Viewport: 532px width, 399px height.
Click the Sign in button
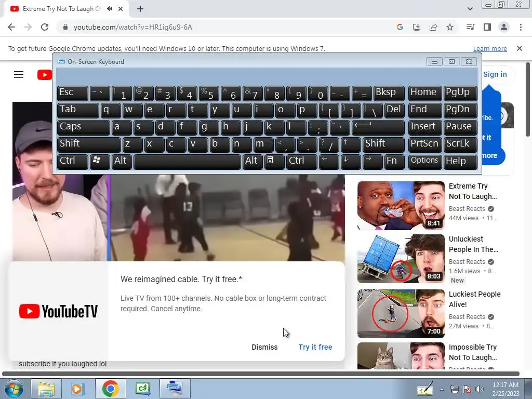(495, 74)
